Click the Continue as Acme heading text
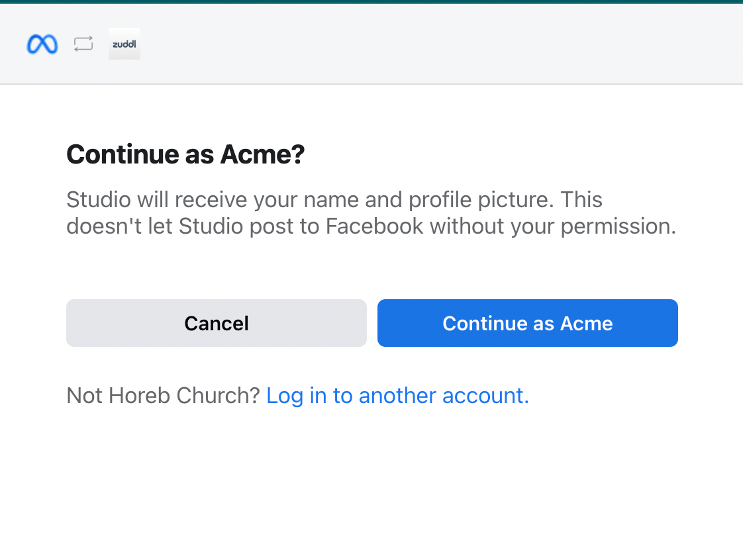Viewport: 743px width, 560px height. pos(185,154)
